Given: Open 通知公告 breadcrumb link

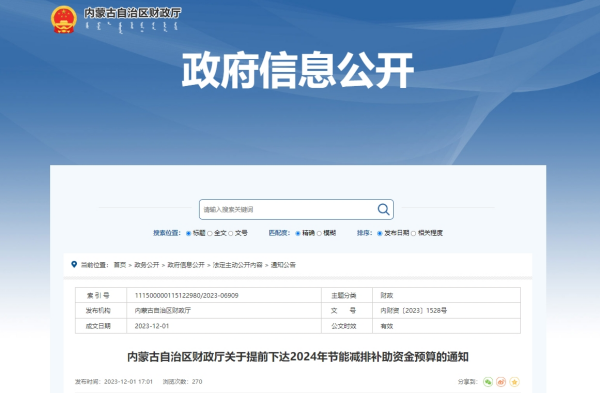Looking at the screenshot, I should (283, 265).
